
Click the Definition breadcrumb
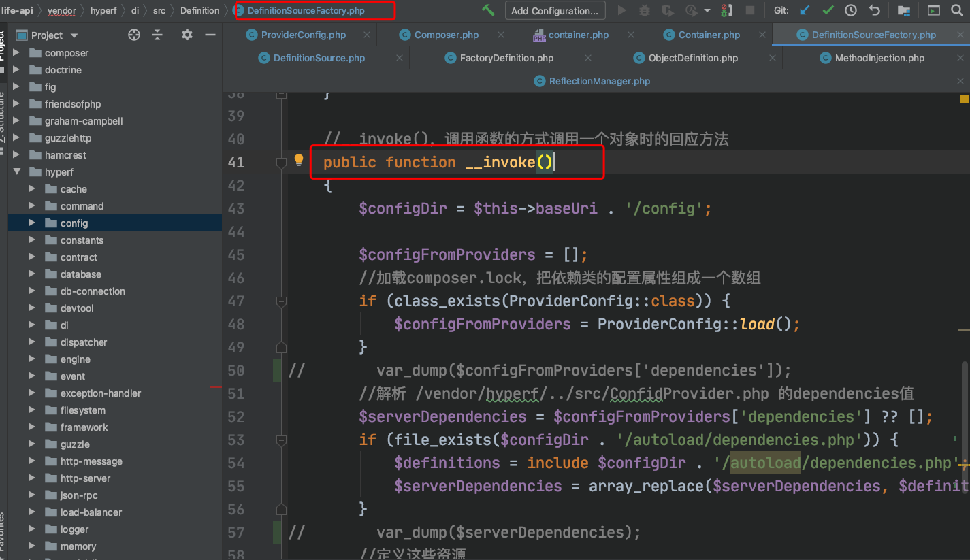(x=199, y=10)
